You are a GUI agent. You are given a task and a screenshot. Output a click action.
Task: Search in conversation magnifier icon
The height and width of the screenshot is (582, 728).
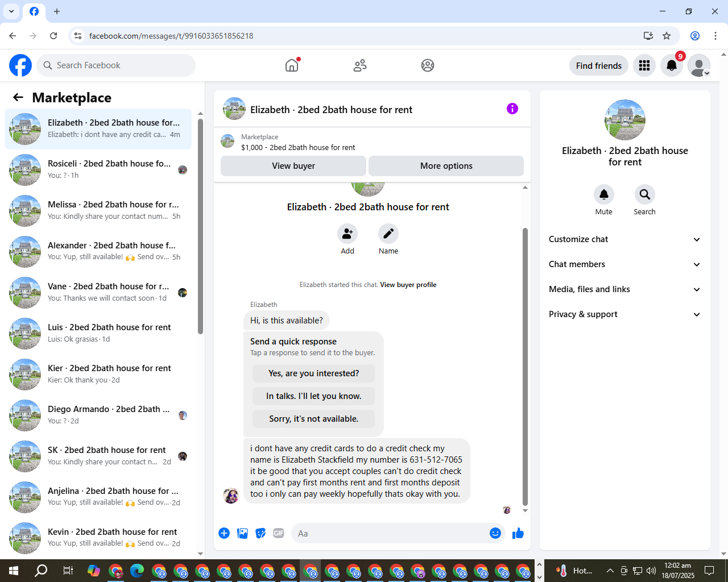click(645, 194)
